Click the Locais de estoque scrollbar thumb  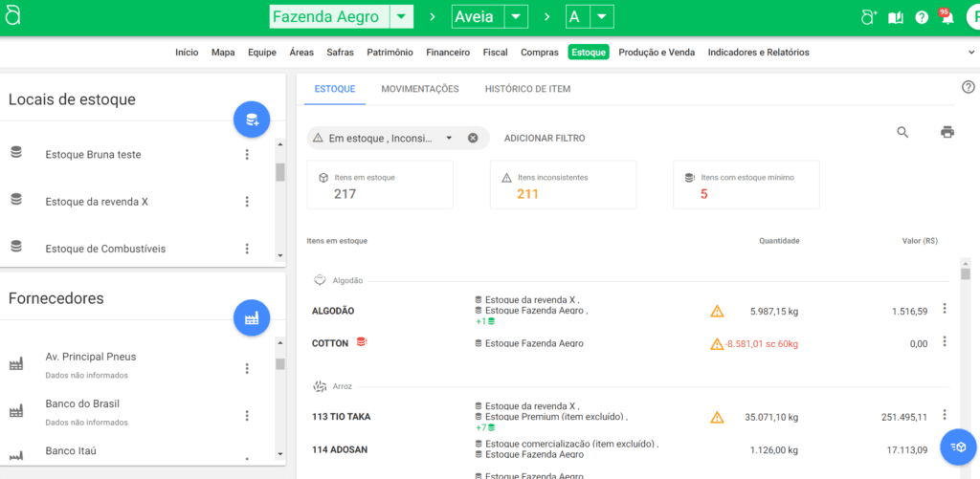click(280, 172)
